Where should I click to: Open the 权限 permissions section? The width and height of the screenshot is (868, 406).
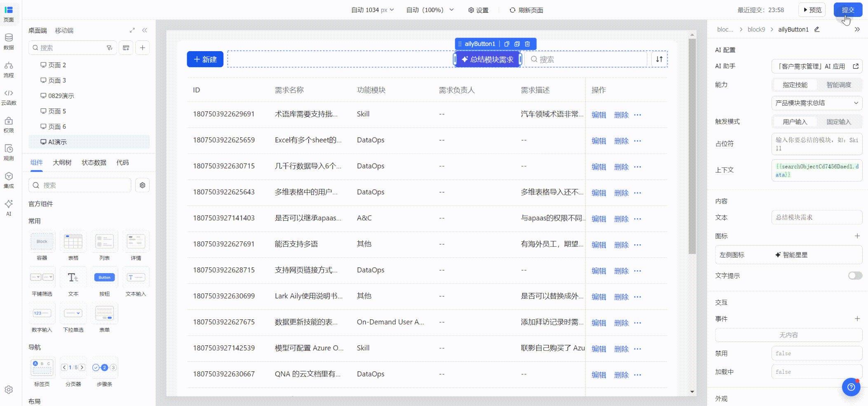tap(9, 125)
